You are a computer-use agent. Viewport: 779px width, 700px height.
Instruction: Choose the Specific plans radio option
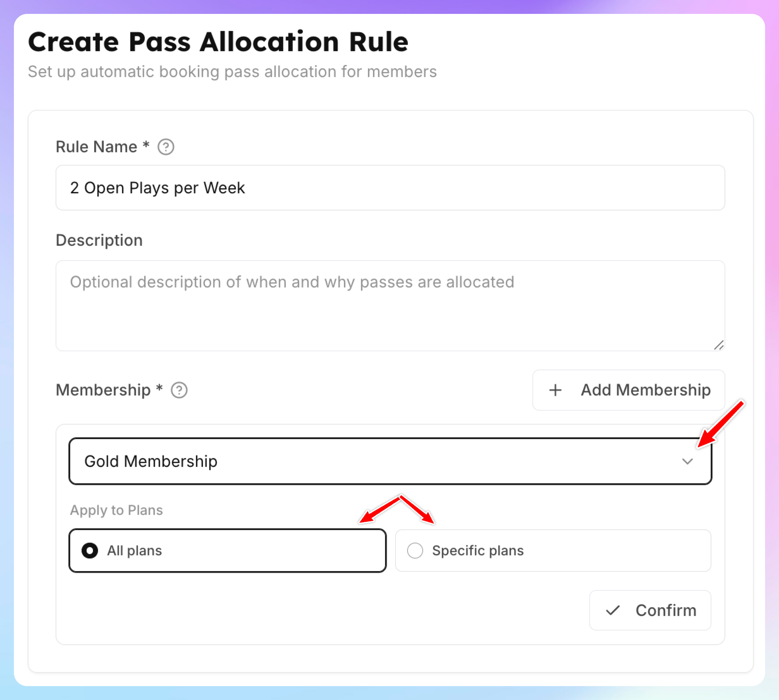click(553, 550)
